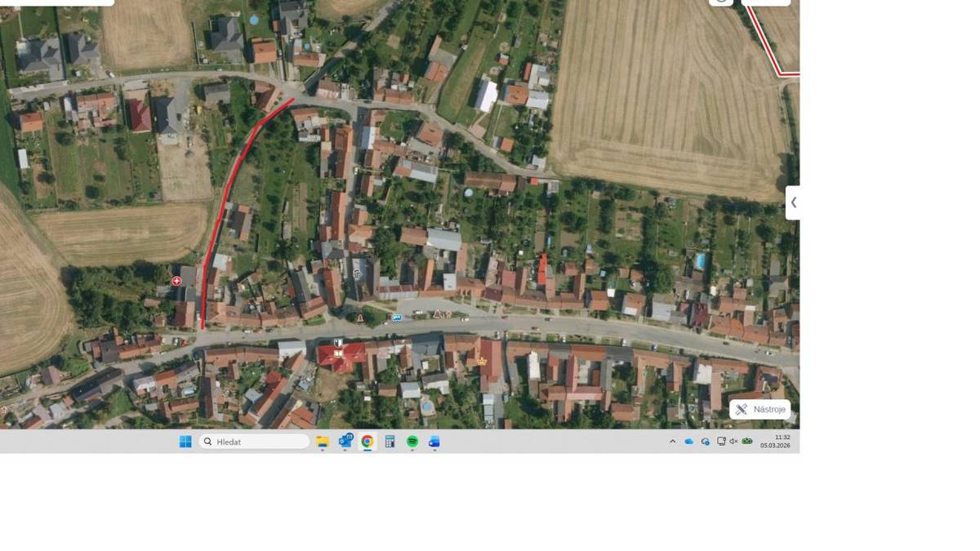Click the Hledat taskbar search box
The image size is (980, 551).
click(x=254, y=442)
